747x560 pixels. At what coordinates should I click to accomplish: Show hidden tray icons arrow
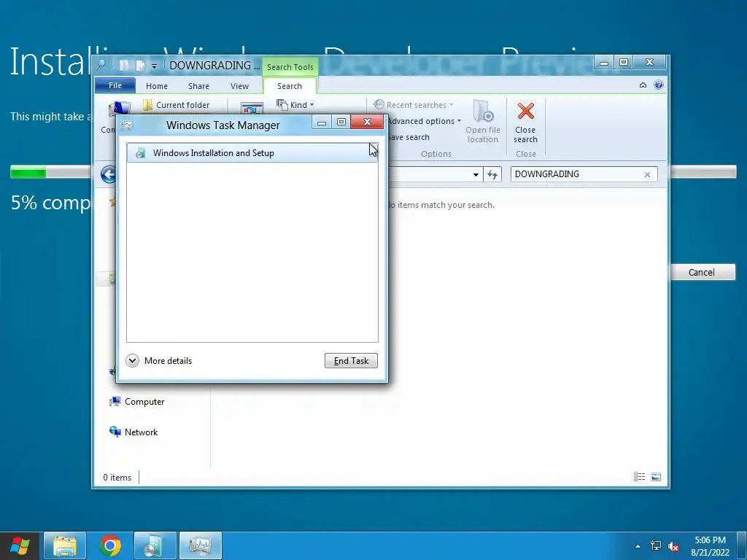[638, 546]
